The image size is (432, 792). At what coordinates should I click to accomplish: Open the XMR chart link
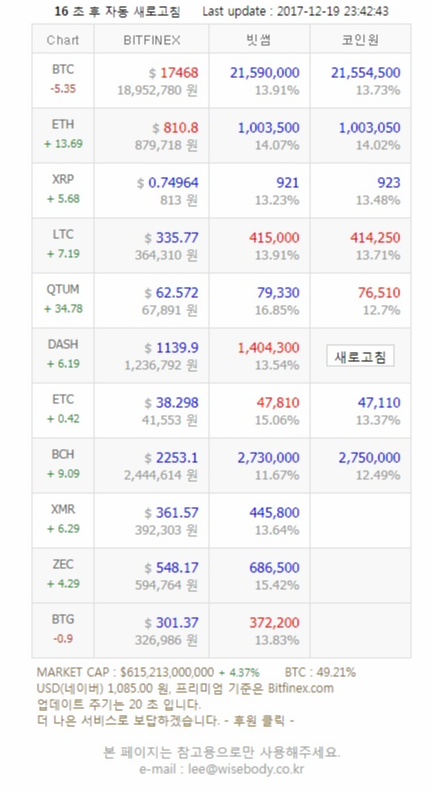pos(63,510)
